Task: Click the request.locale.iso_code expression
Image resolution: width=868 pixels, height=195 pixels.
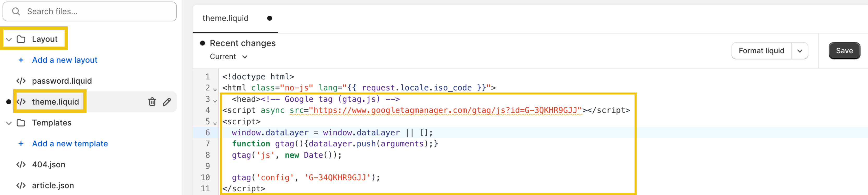Action: pos(417,88)
